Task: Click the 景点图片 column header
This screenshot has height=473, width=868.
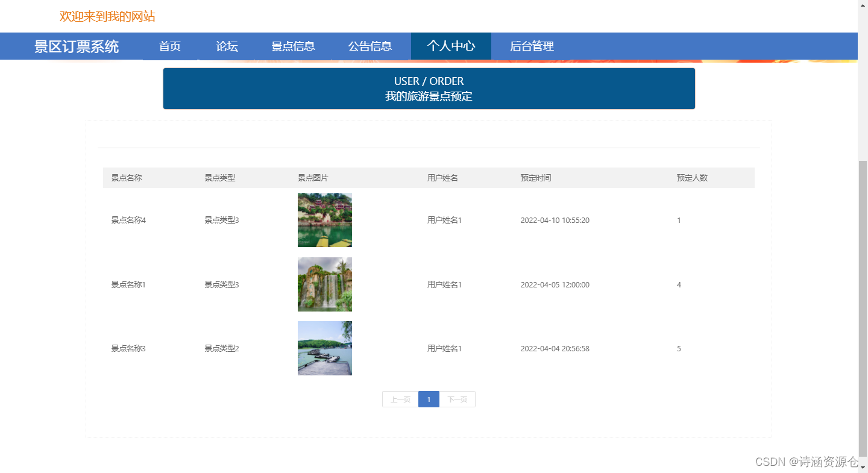Action: click(313, 178)
